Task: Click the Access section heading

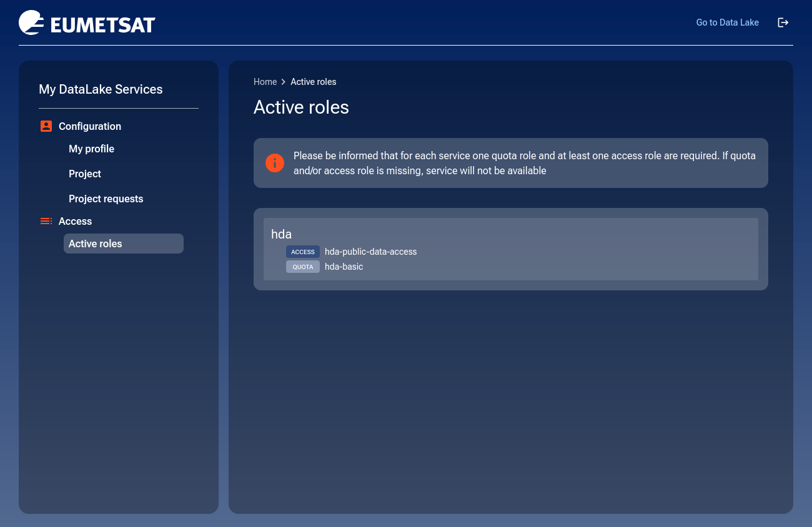Action: [75, 221]
